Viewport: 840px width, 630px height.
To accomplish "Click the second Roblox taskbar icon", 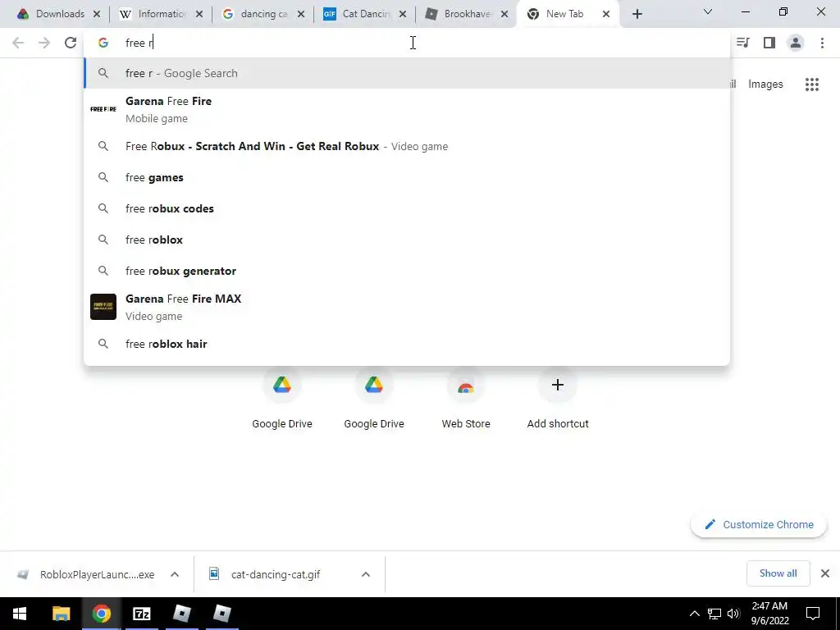I will 221,614.
